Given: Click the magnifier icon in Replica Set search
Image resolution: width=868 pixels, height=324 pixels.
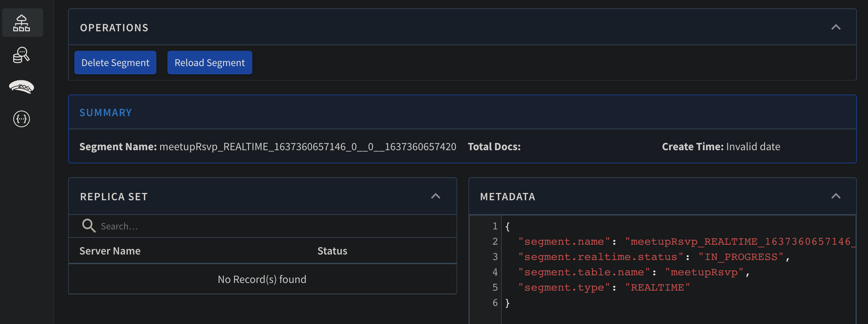Looking at the screenshot, I should tap(89, 226).
